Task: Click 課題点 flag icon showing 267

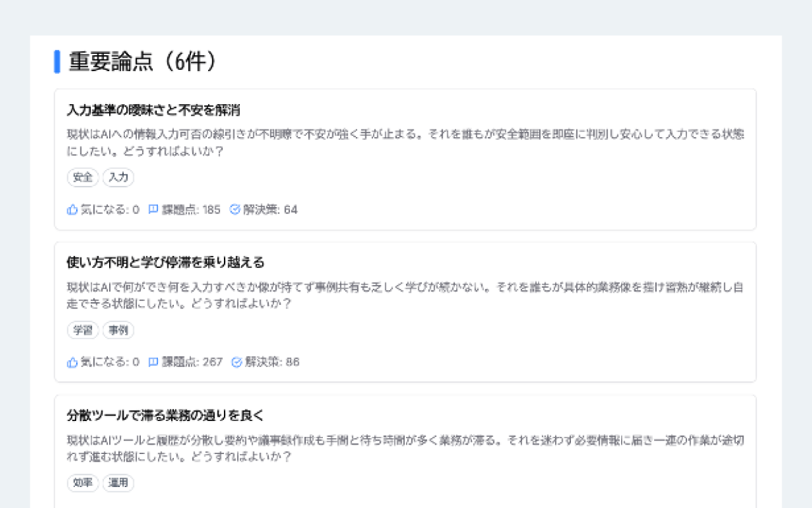Action: [153, 362]
